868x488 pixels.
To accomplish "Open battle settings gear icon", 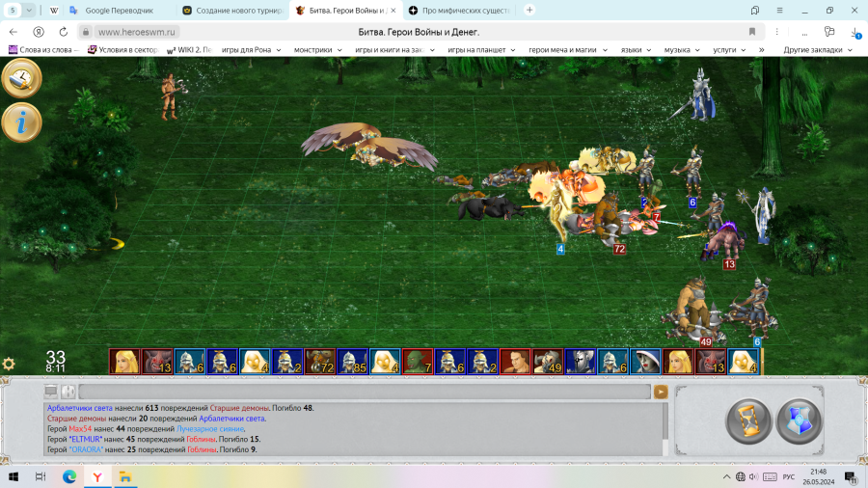I will click(x=9, y=364).
